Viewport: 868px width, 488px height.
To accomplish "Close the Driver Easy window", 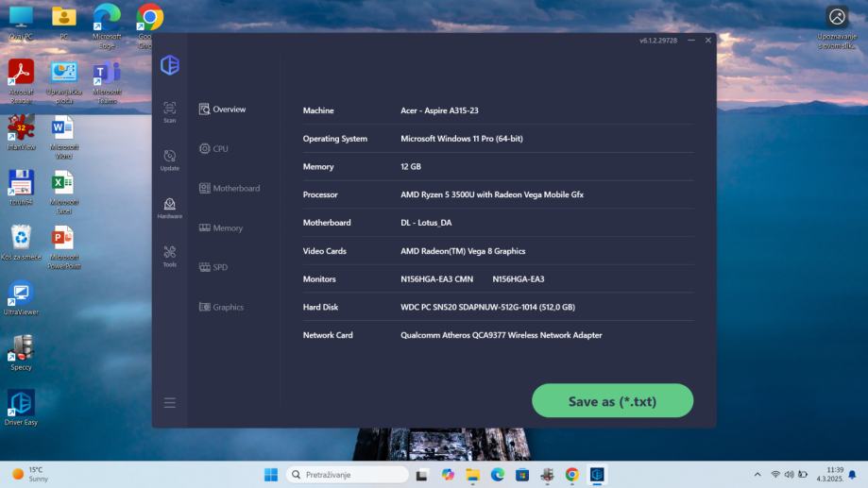I will point(708,41).
